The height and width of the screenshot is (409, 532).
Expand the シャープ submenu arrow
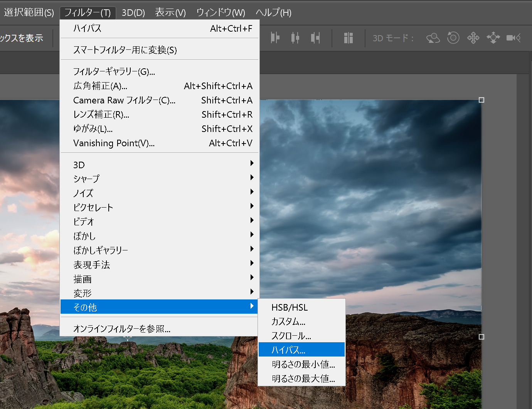(x=252, y=177)
